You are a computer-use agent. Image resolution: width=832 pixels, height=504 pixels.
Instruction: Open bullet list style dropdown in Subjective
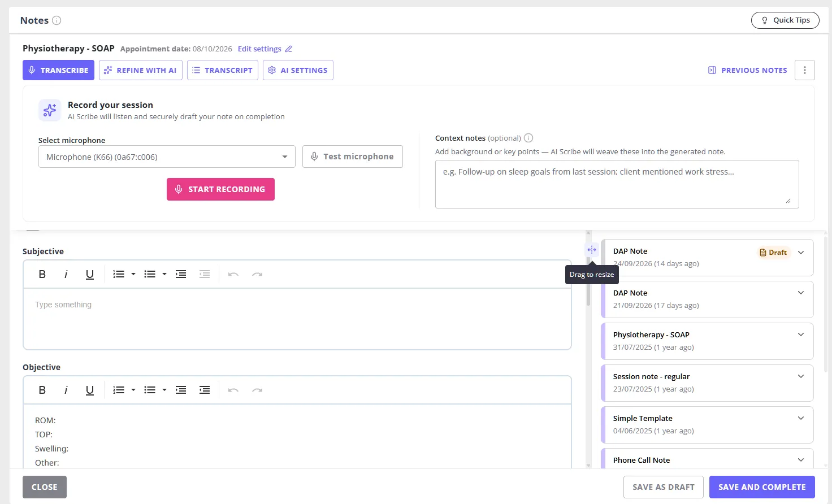tap(164, 274)
